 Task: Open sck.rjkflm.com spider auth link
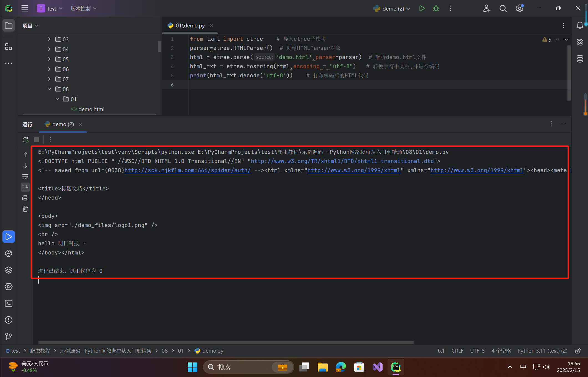click(187, 170)
